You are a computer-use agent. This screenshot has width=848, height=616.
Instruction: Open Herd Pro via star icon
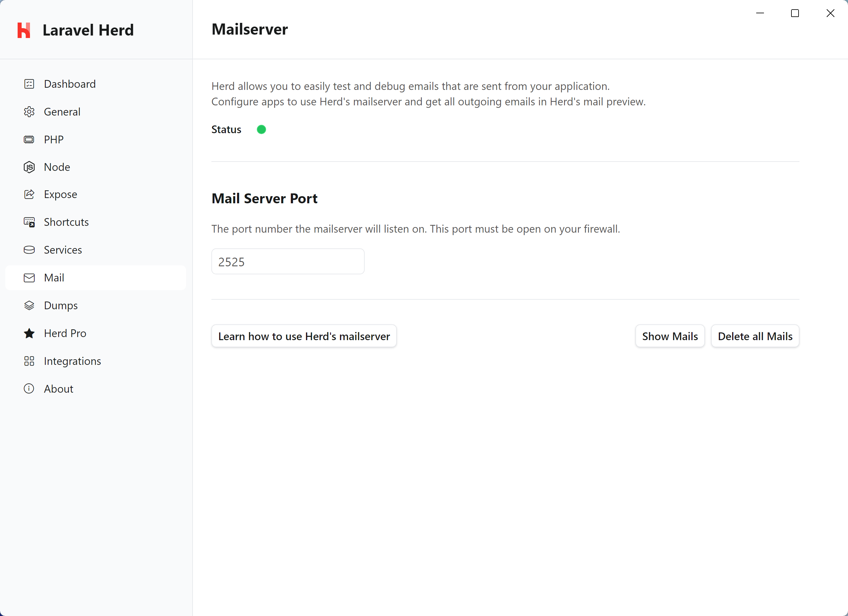(x=29, y=333)
